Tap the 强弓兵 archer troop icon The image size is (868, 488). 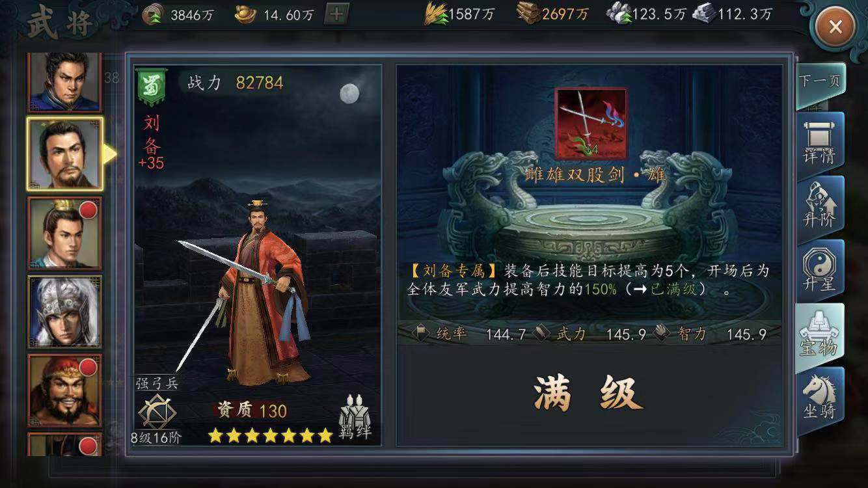157,411
